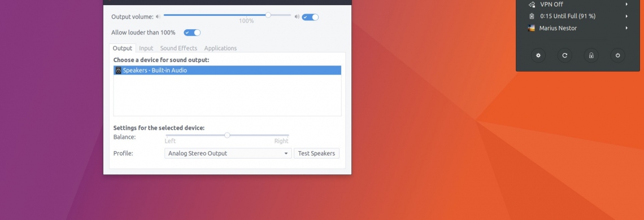Disable Allow louder than 100% switch
This screenshot has height=220, width=644.
[192, 32]
